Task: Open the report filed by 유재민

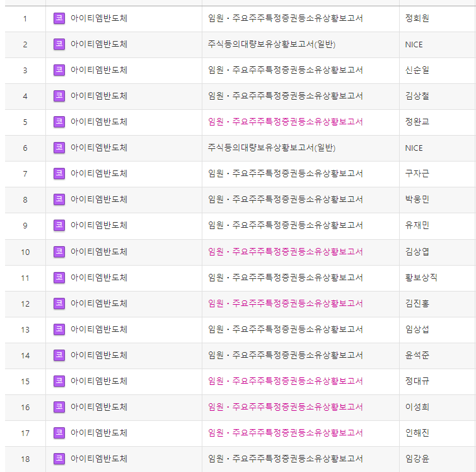Action: coord(286,225)
